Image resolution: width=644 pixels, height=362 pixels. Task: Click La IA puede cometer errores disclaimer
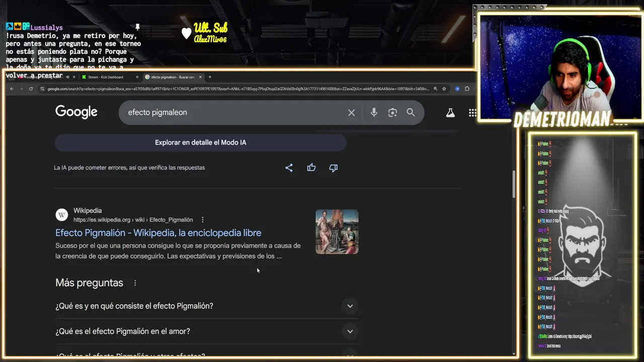(129, 168)
